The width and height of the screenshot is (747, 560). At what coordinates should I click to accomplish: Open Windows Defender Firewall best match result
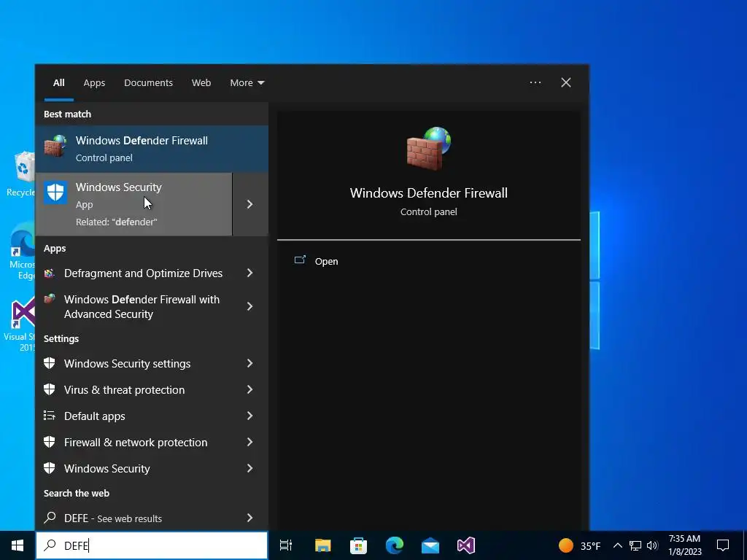pos(152,149)
